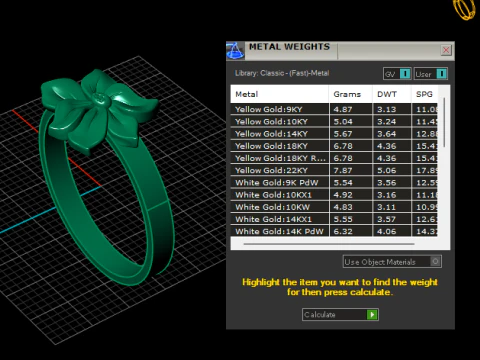The height and width of the screenshot is (360, 480).
Task: Enable Use Object Materials option
Action: point(392,262)
